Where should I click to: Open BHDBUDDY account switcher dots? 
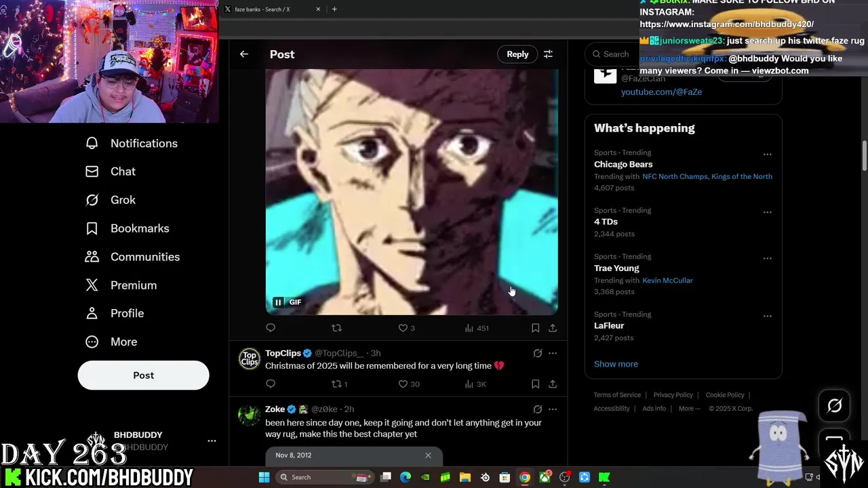tap(212, 441)
